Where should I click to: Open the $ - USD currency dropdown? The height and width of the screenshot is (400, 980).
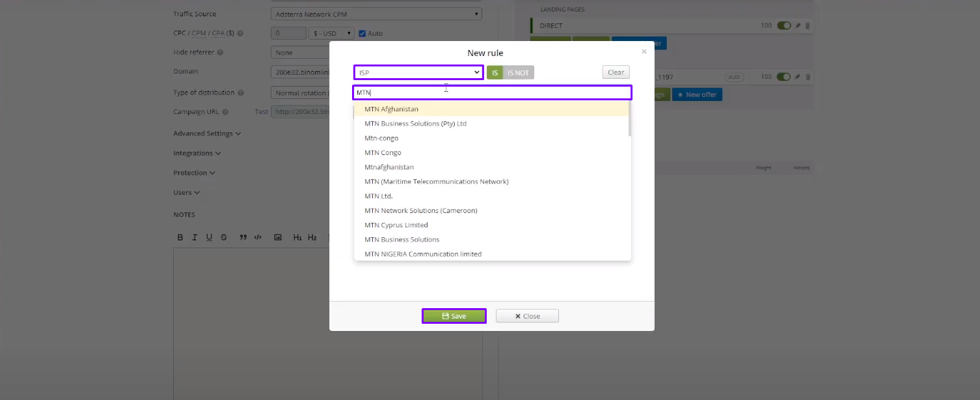pyautogui.click(x=332, y=33)
